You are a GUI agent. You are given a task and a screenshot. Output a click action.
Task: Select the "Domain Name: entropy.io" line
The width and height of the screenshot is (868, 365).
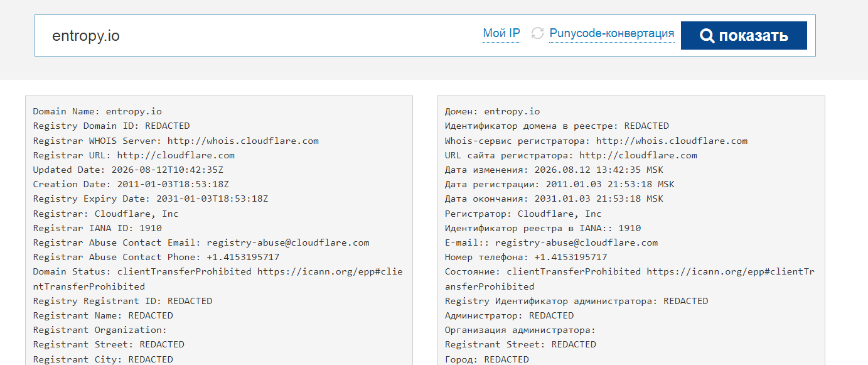(97, 111)
